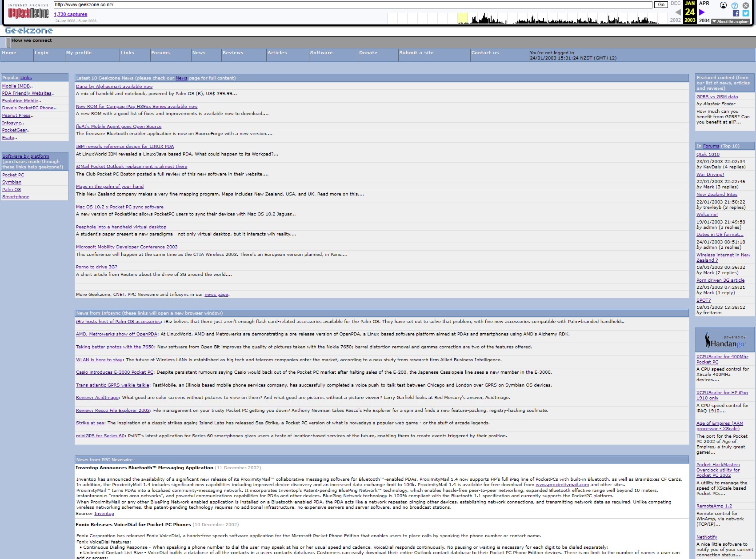Viewport: 756px width, 559px height.
Task: Open XCPUScalar for 400Mhz Pocket PC link
Action: tap(722, 359)
